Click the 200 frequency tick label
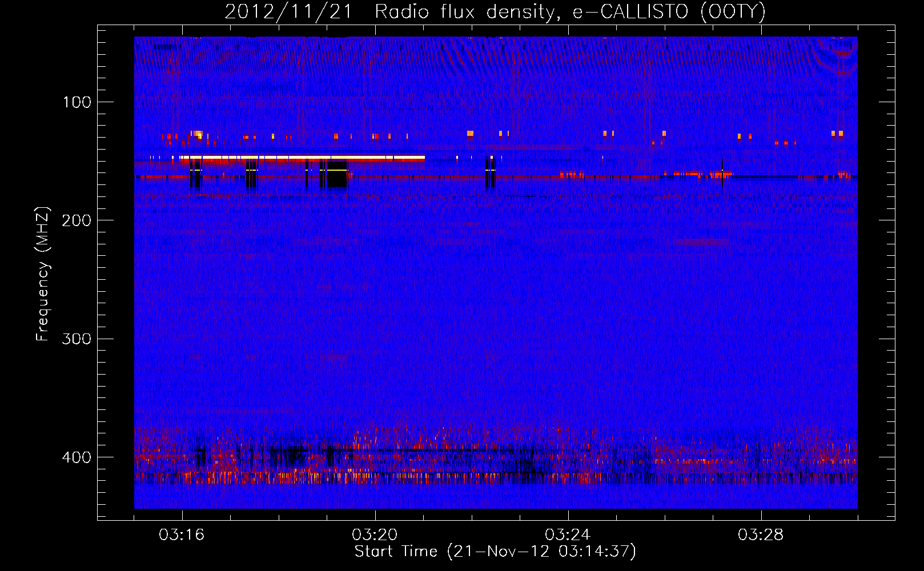Screen dimensions: 924x571 click(x=77, y=220)
